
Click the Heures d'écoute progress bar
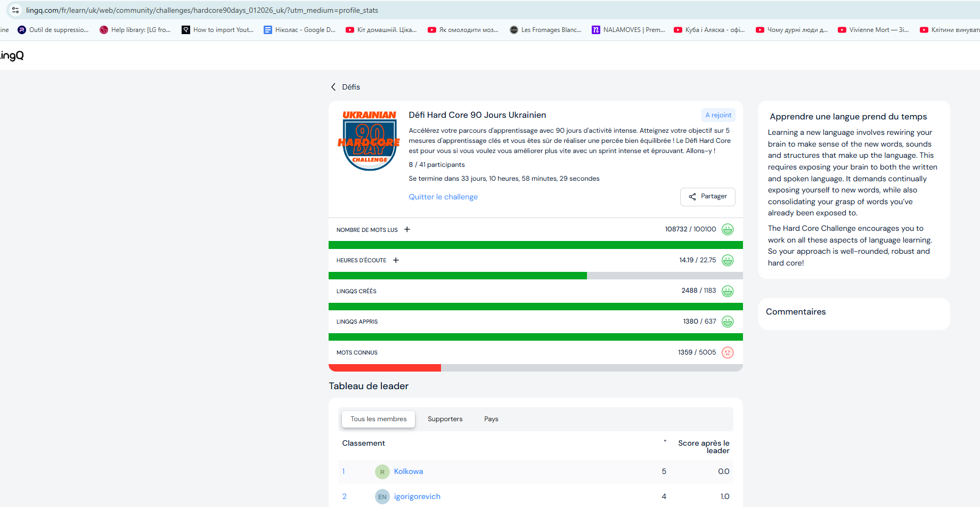point(535,276)
